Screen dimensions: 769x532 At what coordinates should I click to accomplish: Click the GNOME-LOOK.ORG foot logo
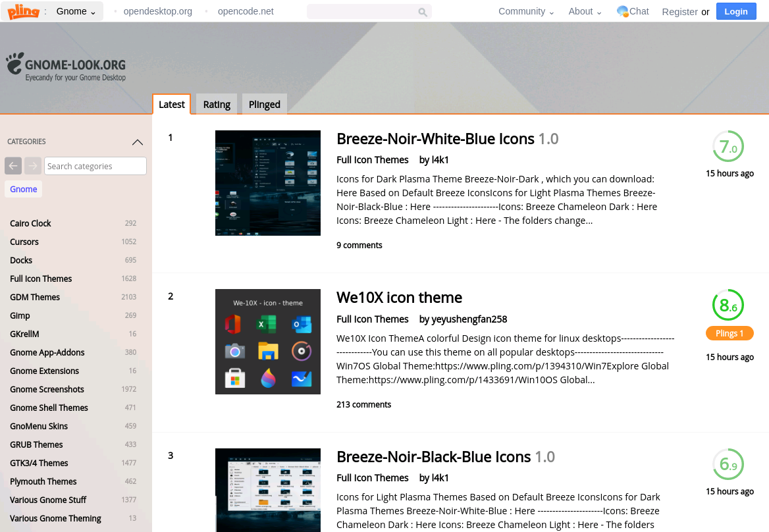coord(66,67)
